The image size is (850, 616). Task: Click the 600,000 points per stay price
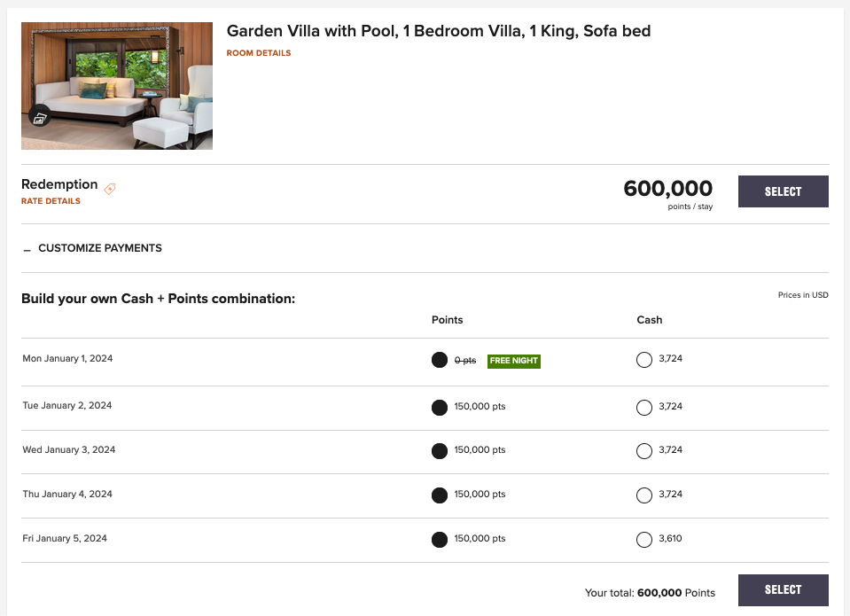667,190
